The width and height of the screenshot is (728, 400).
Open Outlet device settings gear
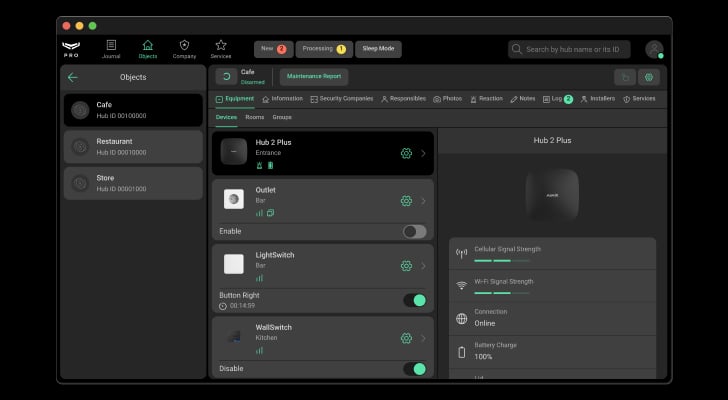pos(406,200)
